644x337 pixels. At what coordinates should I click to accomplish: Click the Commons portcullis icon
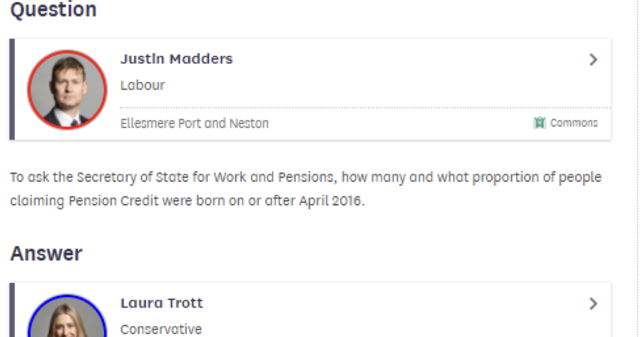539,123
